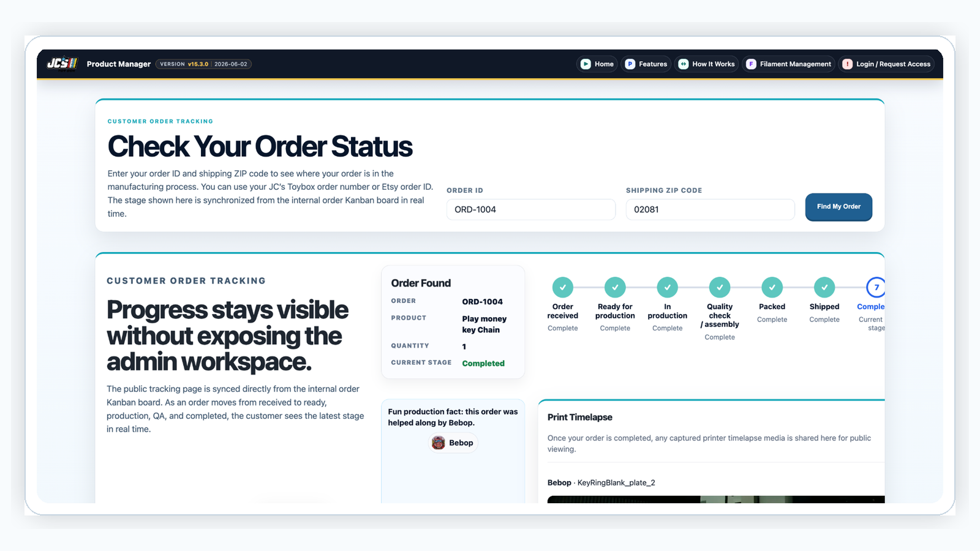Click the Shipped checkmark circle
This screenshot has width=980, height=551.
(x=824, y=287)
